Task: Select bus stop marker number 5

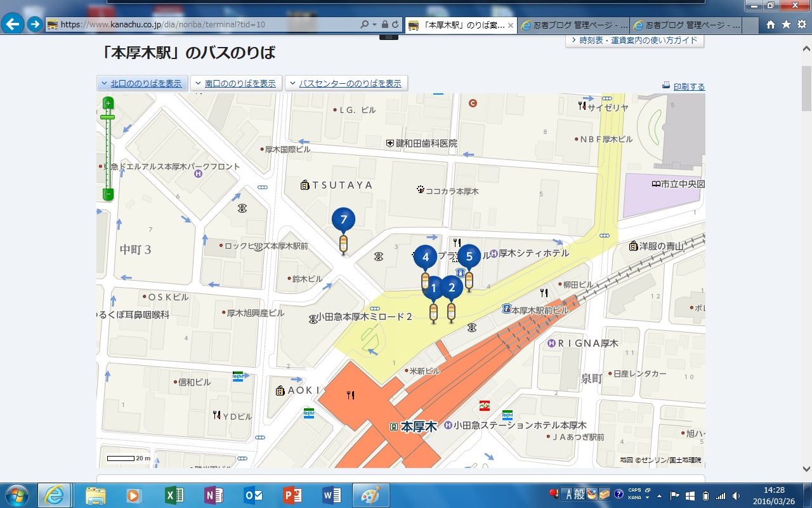Action: tap(469, 257)
